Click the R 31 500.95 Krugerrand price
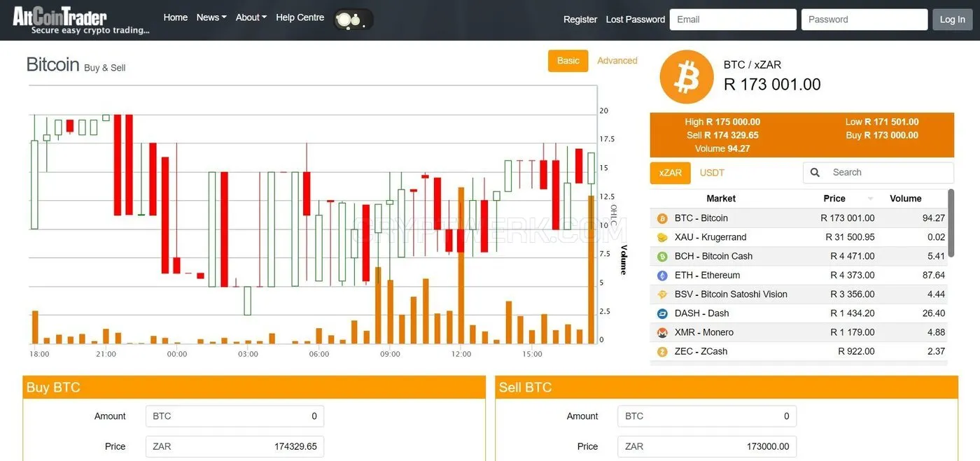Screen dimensions: 980x461 click(850, 238)
